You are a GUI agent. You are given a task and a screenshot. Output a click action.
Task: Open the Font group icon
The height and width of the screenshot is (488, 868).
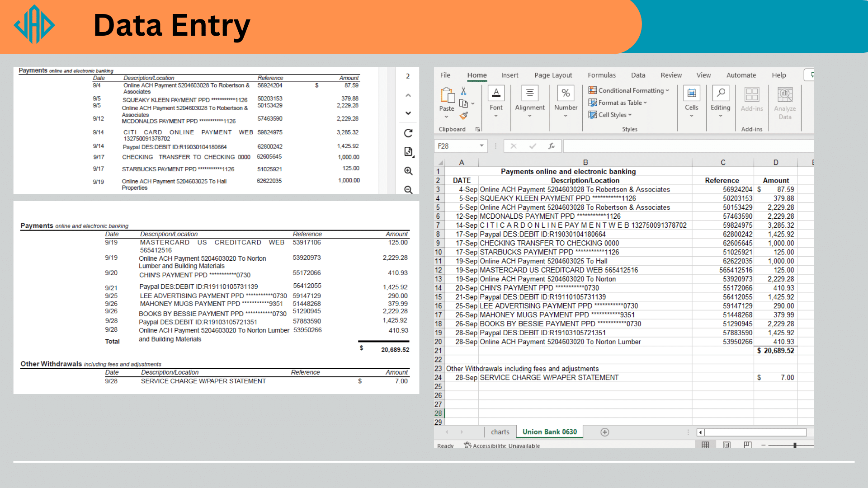click(496, 94)
